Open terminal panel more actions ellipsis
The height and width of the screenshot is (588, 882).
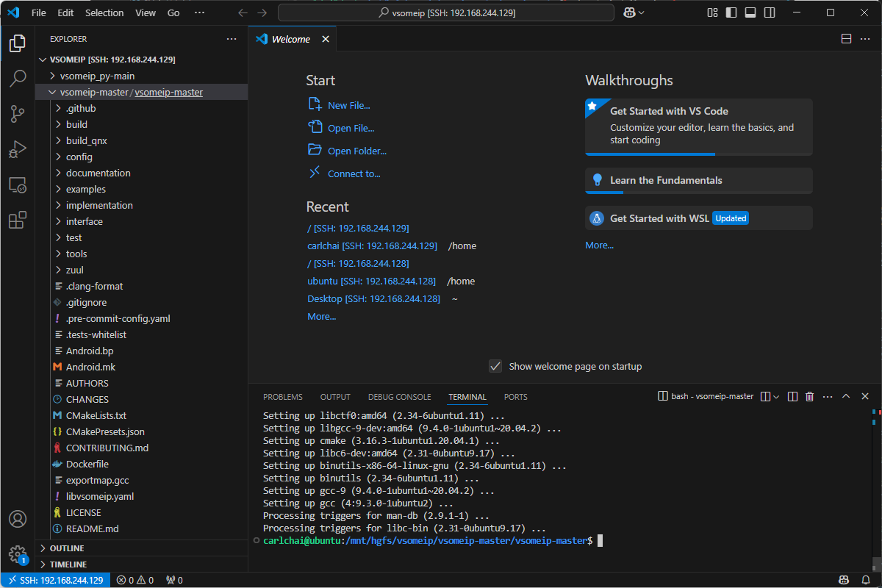click(x=828, y=396)
